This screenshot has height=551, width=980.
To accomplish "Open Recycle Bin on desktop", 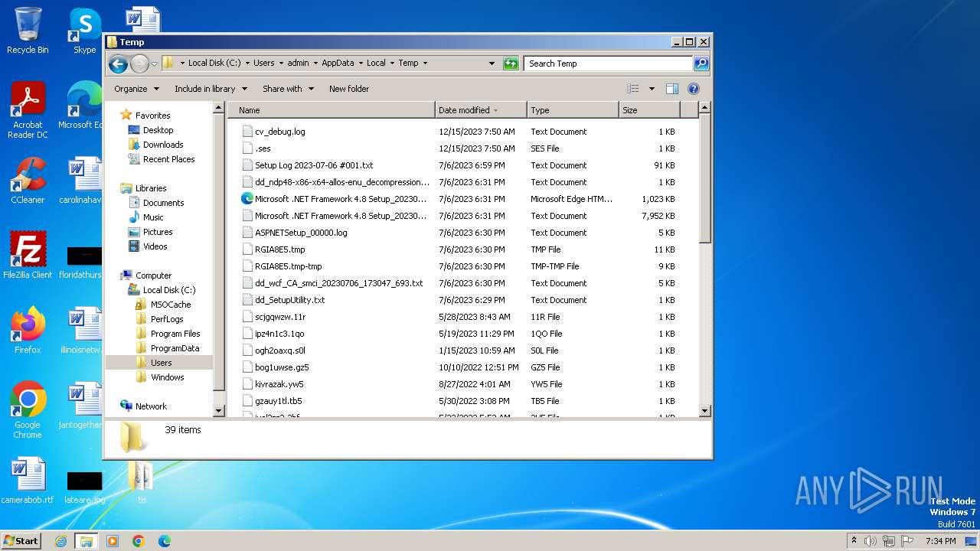I will (x=28, y=31).
